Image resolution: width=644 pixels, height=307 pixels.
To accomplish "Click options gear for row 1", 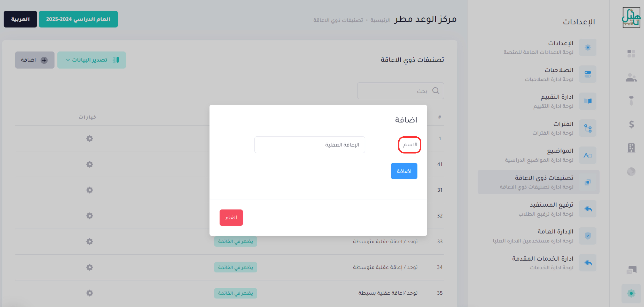I will pyautogui.click(x=89, y=138).
